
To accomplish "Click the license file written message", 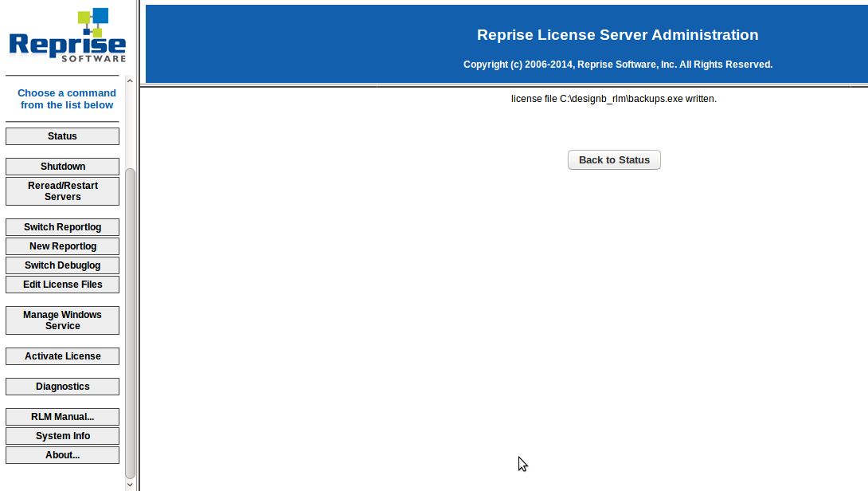I will pos(614,99).
